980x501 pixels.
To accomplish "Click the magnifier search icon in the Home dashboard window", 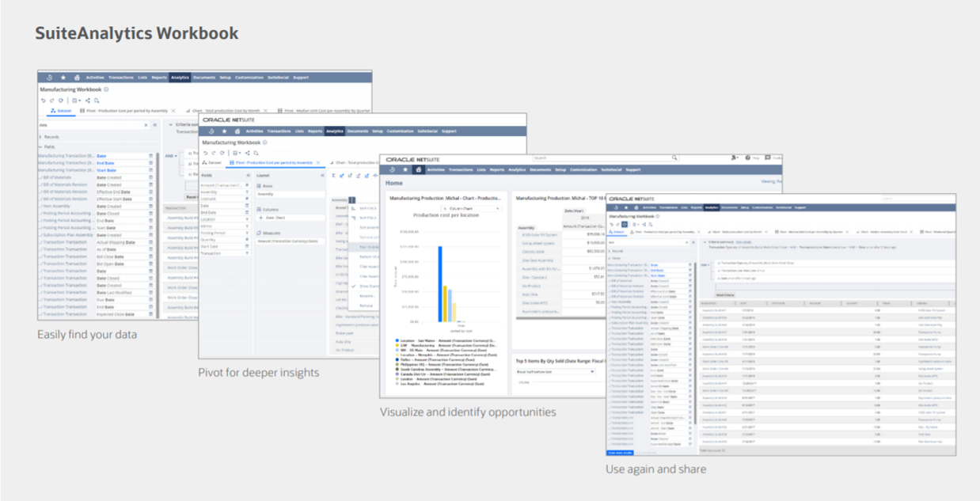I will pyautogui.click(x=674, y=158).
